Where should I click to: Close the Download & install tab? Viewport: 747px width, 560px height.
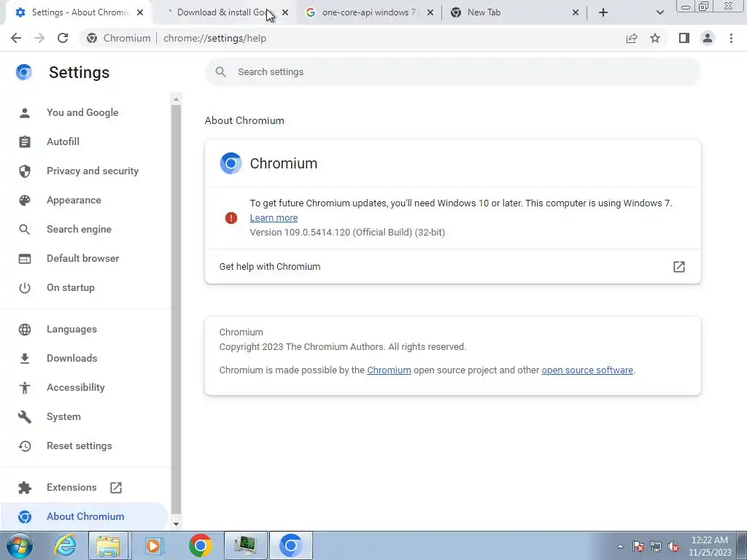285,12
